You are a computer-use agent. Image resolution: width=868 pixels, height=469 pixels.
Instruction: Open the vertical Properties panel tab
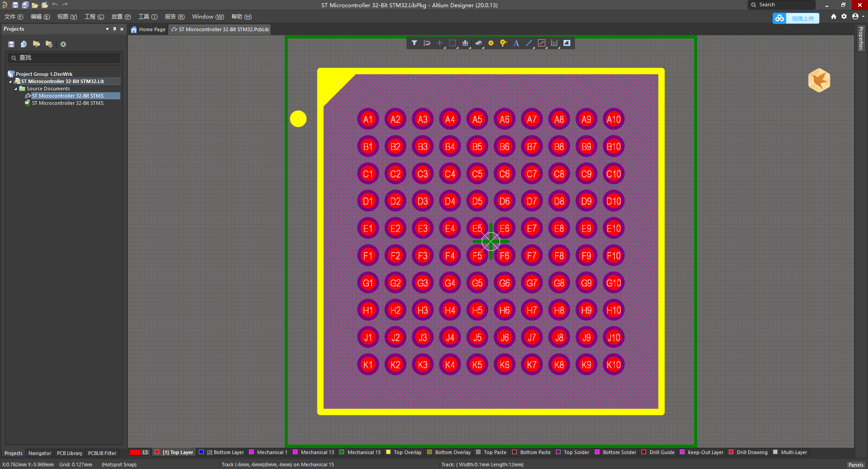(861, 38)
